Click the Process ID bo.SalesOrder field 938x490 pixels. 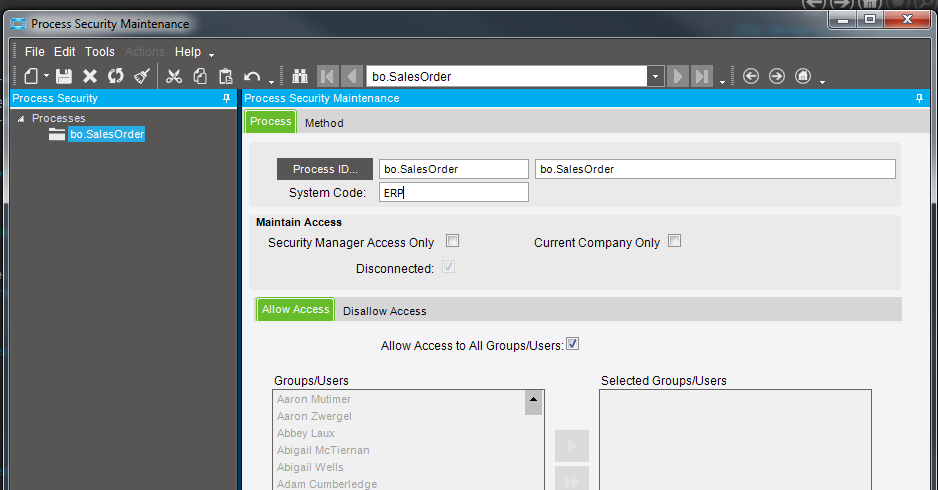(453, 169)
